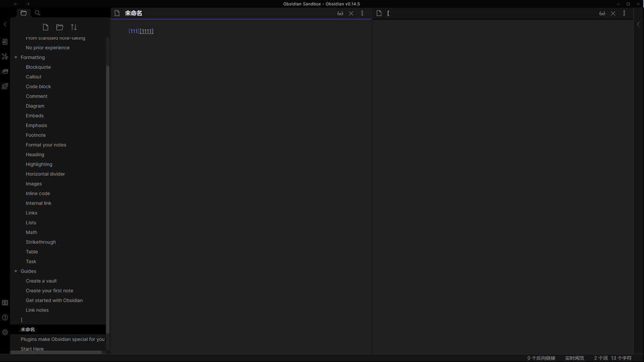Image resolution: width=644 pixels, height=362 pixels.
Task: Toggle preview mode glasses in "[" pane
Action: coord(602,14)
